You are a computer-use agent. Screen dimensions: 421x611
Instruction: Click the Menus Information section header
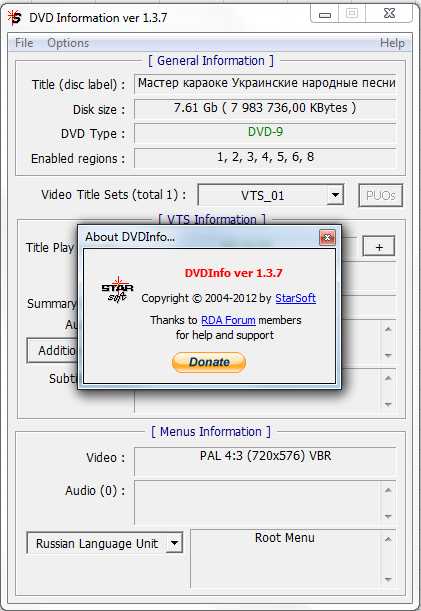[211, 432]
